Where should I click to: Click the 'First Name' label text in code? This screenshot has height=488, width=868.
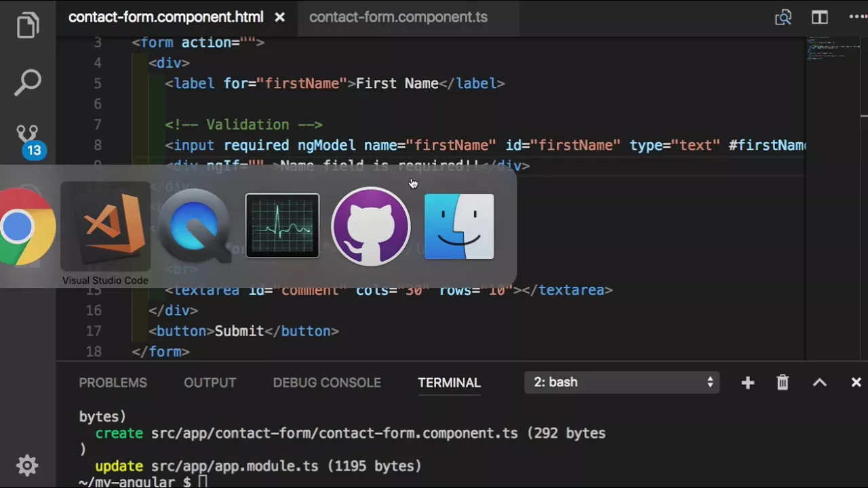[397, 83]
